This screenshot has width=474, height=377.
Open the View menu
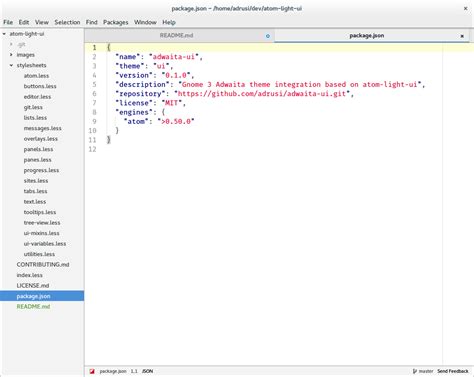point(42,22)
